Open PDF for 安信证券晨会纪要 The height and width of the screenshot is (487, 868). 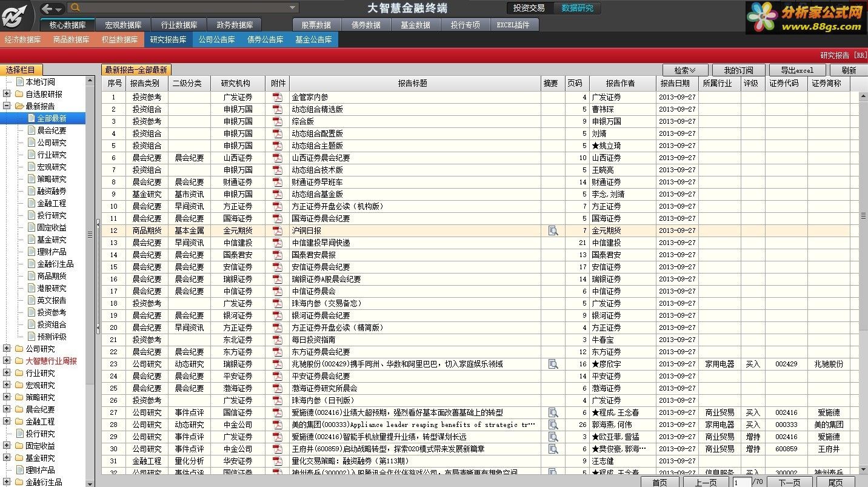[x=278, y=267]
